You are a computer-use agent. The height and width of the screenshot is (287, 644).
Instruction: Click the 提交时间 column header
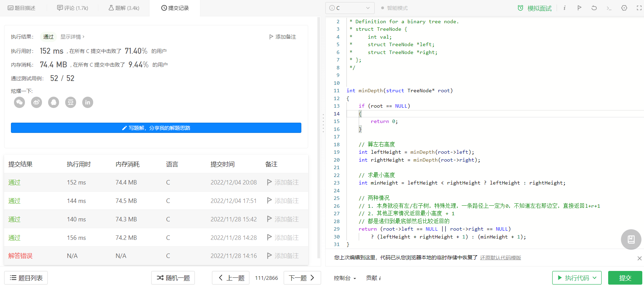coord(223,164)
